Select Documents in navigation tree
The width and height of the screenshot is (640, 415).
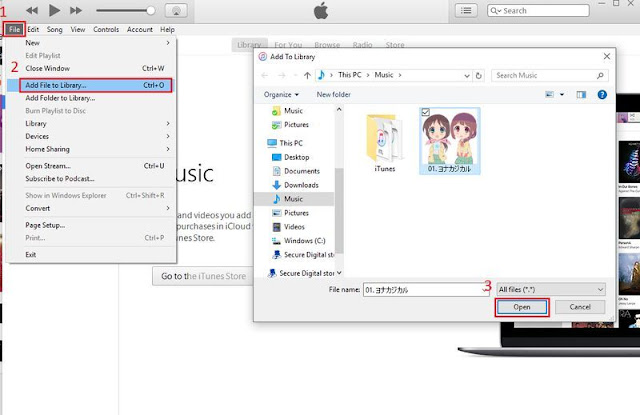click(296, 171)
